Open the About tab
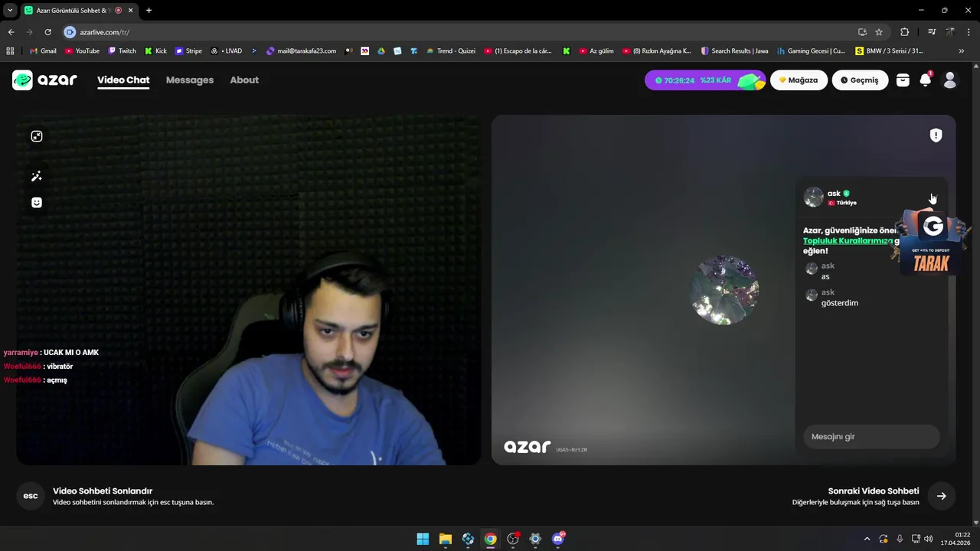The image size is (980, 551). click(x=244, y=80)
